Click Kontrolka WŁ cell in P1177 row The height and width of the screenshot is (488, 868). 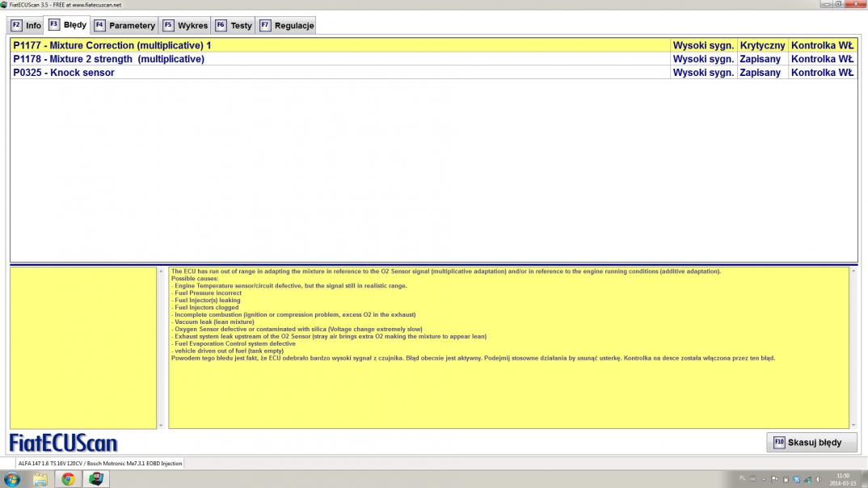822,45
